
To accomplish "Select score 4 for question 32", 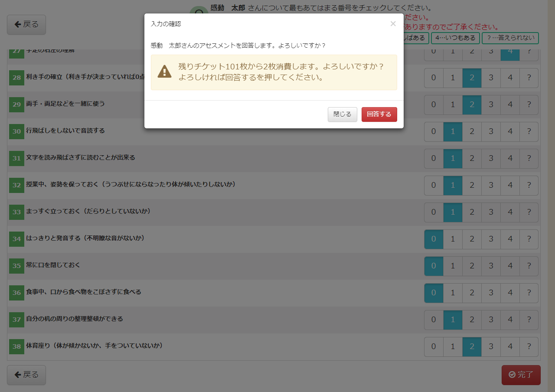I will coord(510,186).
